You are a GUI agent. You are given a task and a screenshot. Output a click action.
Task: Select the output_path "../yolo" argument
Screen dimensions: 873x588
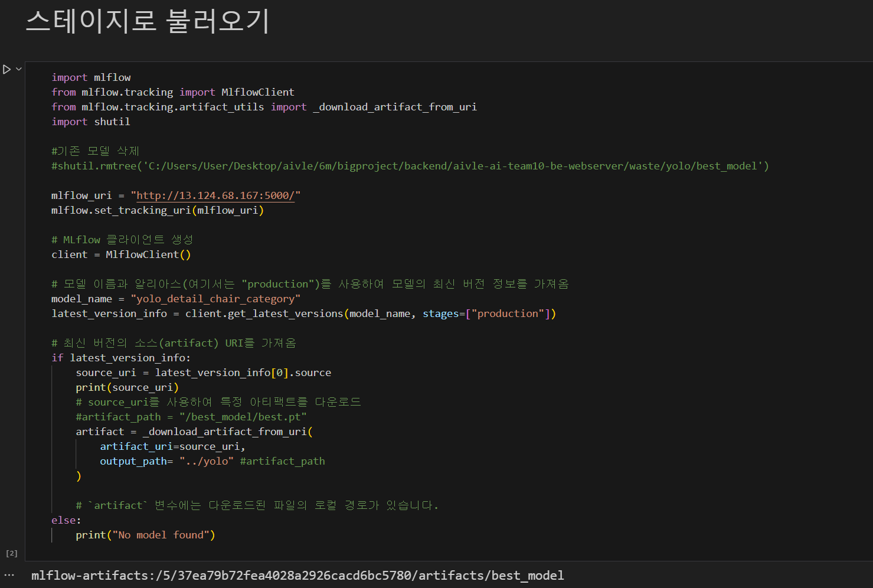click(207, 460)
